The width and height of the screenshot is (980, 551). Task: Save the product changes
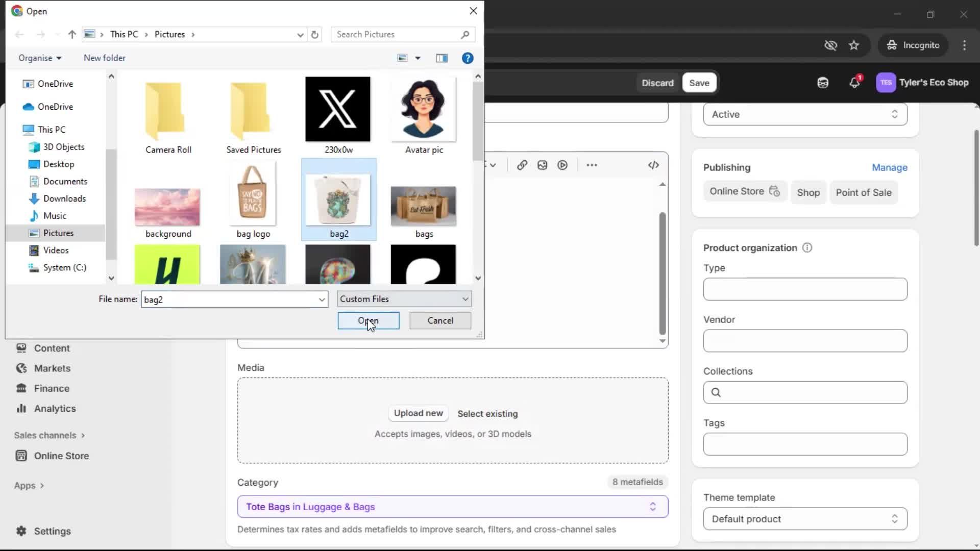click(x=699, y=82)
